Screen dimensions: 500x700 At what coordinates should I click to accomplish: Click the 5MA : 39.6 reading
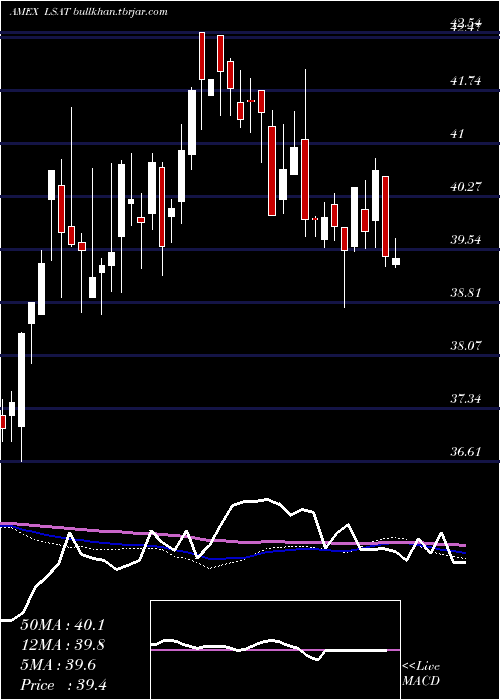[58, 665]
